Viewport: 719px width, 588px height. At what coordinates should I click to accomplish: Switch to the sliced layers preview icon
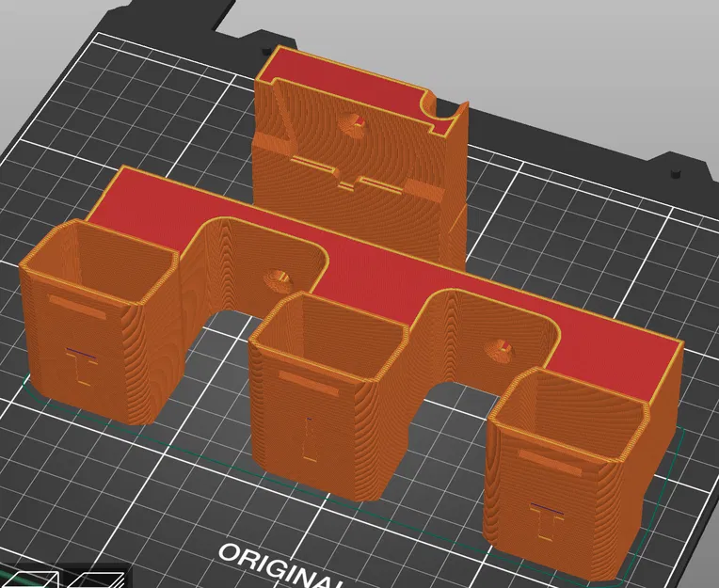click(x=95, y=580)
